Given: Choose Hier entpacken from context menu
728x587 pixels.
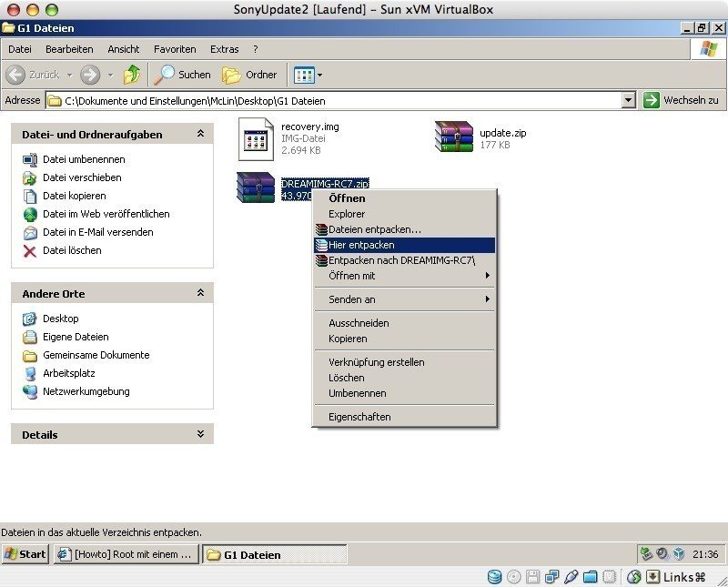Looking at the screenshot, I should pyautogui.click(x=404, y=245).
